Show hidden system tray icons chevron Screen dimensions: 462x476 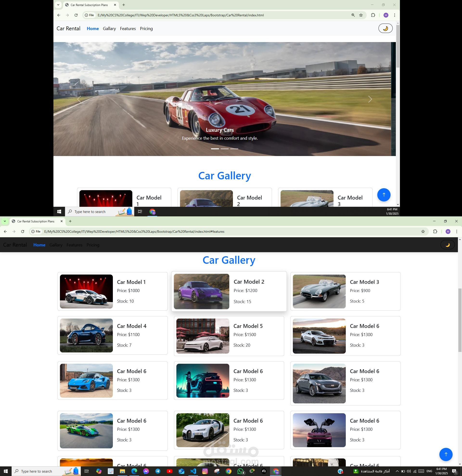[x=397, y=471]
